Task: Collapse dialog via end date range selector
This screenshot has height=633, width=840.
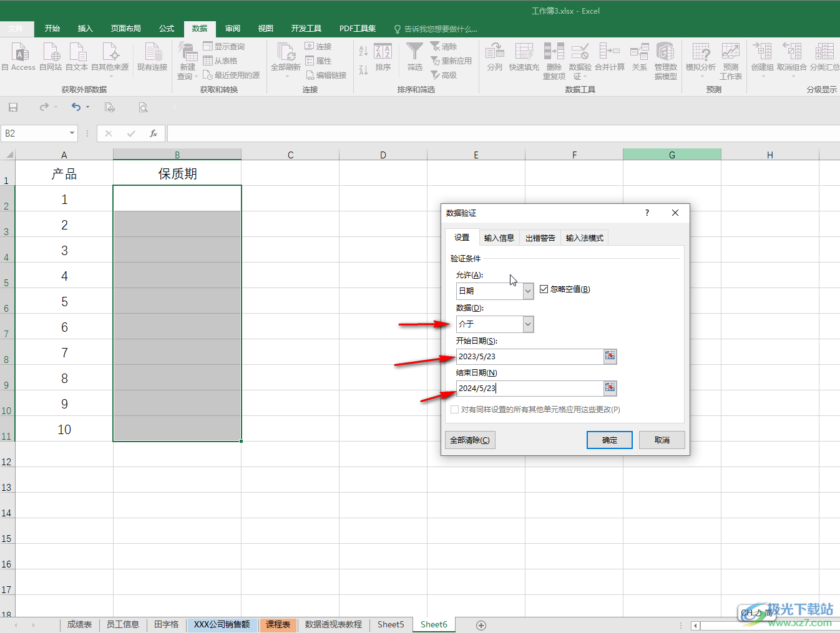Action: tap(610, 388)
